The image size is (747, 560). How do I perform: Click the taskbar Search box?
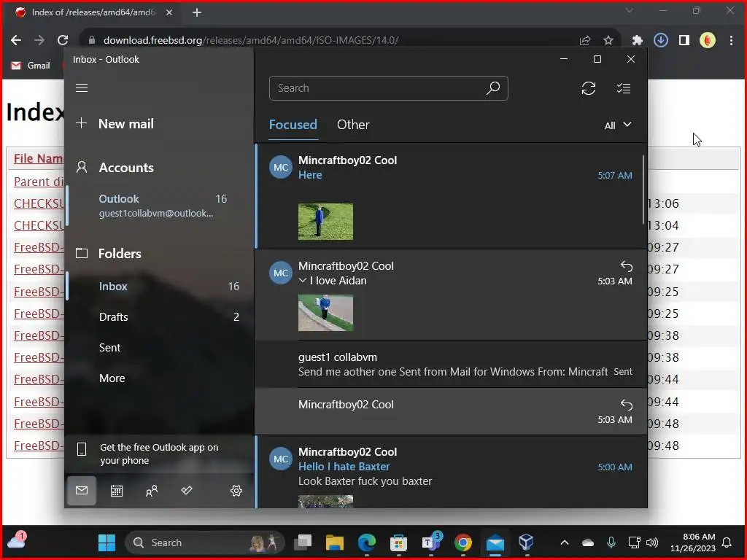204,542
